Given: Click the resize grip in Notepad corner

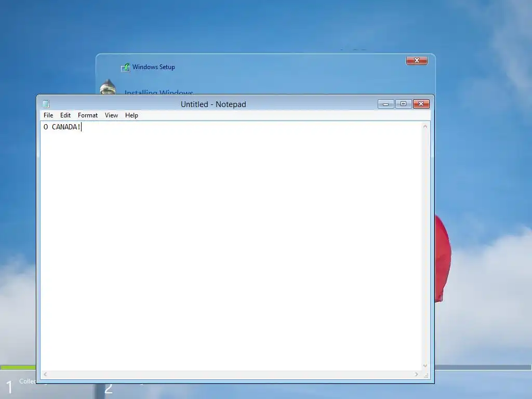Looking at the screenshot, I should pos(426,375).
